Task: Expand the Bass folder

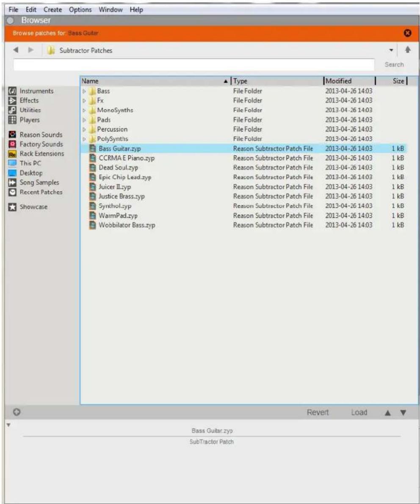Action: click(84, 91)
